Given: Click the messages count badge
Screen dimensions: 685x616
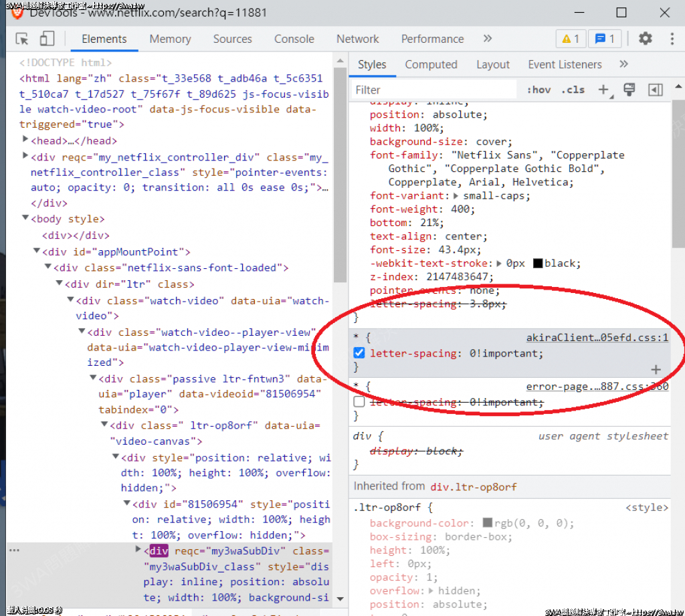Looking at the screenshot, I should (605, 39).
